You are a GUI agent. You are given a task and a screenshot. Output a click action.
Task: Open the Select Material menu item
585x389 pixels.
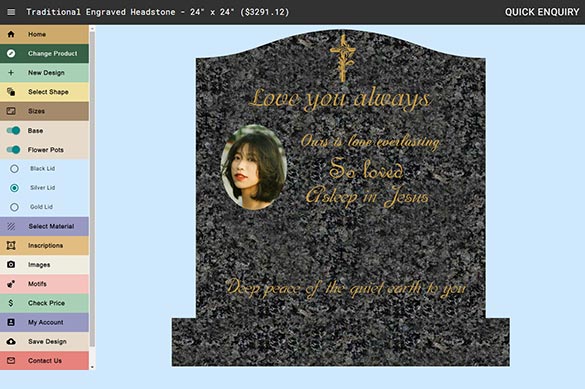(44, 226)
